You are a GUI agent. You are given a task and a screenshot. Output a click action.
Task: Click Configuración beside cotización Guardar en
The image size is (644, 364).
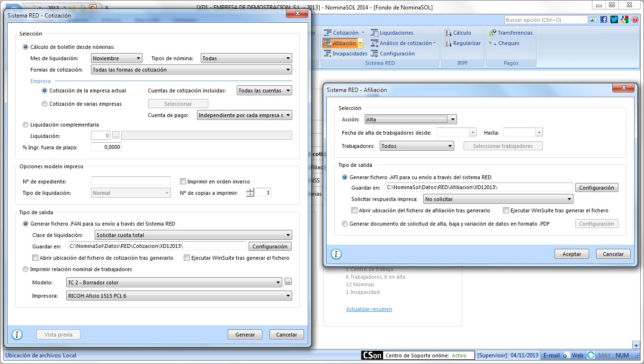tap(270, 246)
